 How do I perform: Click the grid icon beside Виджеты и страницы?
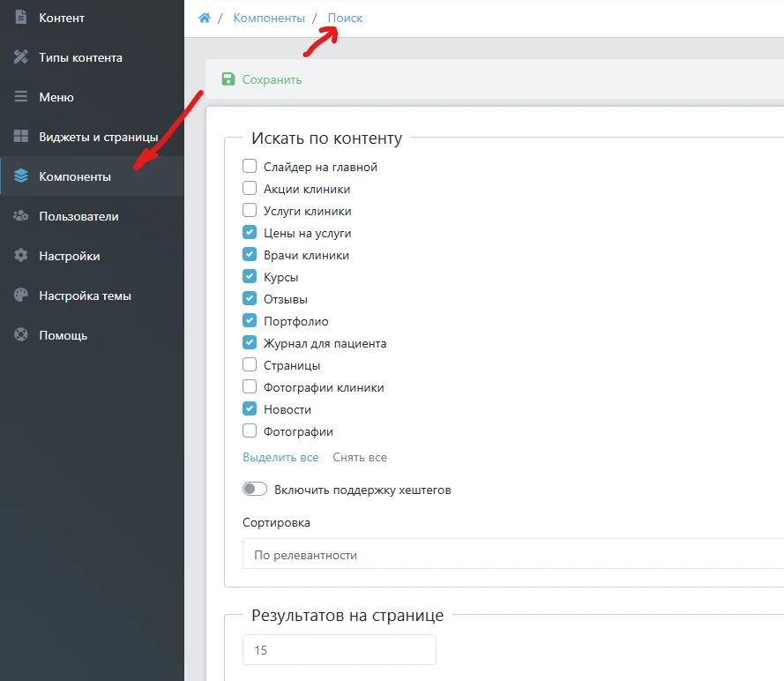[x=21, y=137]
